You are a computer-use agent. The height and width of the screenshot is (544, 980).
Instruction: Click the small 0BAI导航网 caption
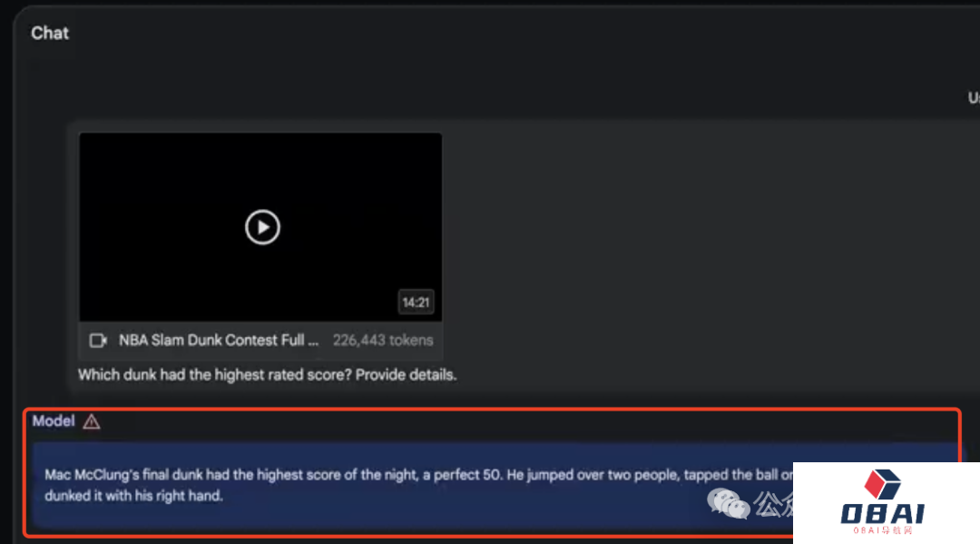click(883, 530)
